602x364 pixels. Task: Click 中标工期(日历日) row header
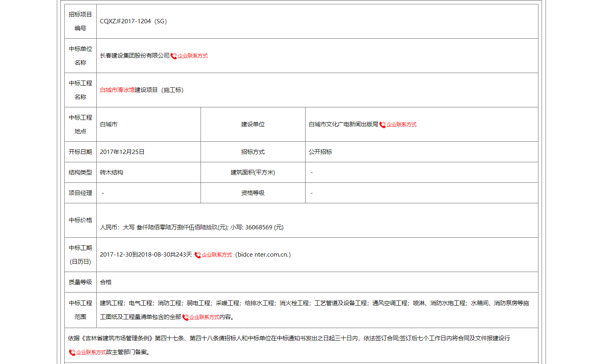(81, 255)
